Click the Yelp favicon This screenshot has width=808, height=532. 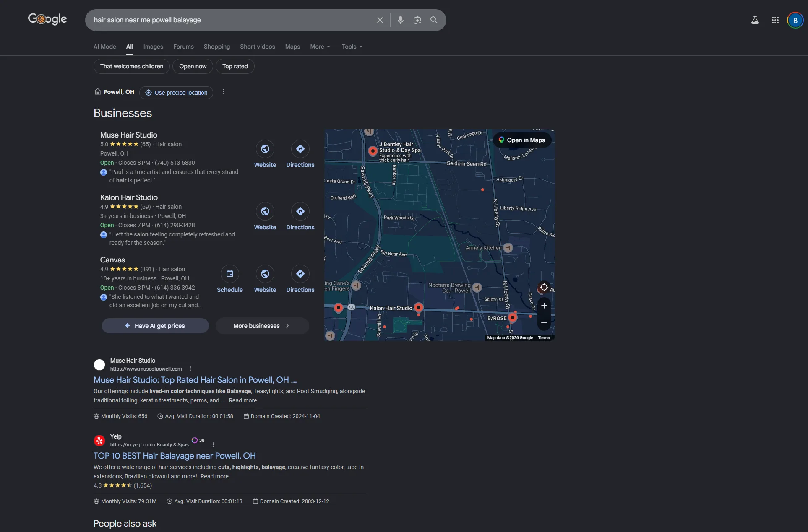pos(99,441)
